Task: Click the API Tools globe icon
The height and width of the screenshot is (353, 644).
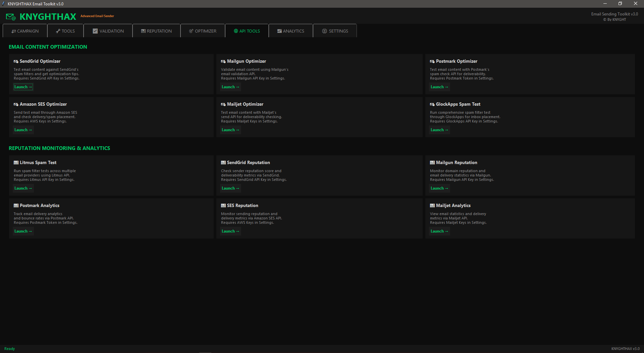Action: 236,31
